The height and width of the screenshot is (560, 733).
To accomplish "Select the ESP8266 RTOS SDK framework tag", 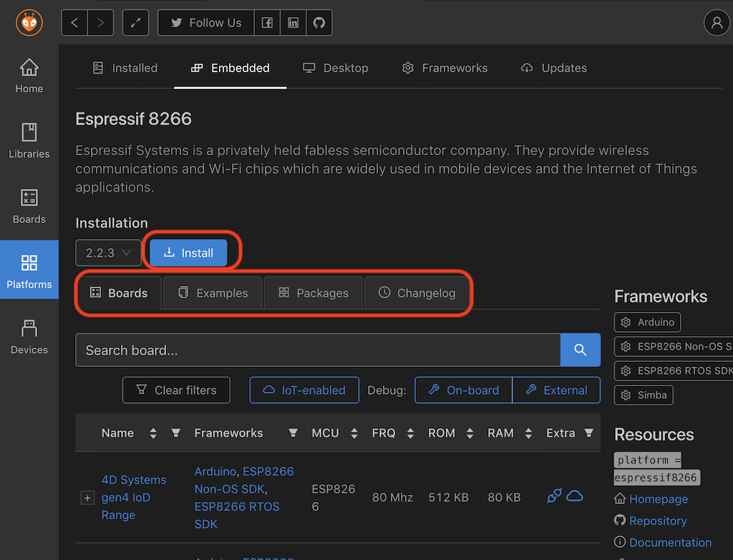I will point(674,370).
